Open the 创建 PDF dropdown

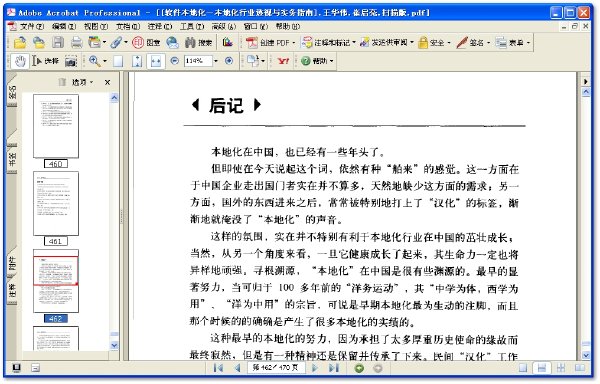pos(271,42)
